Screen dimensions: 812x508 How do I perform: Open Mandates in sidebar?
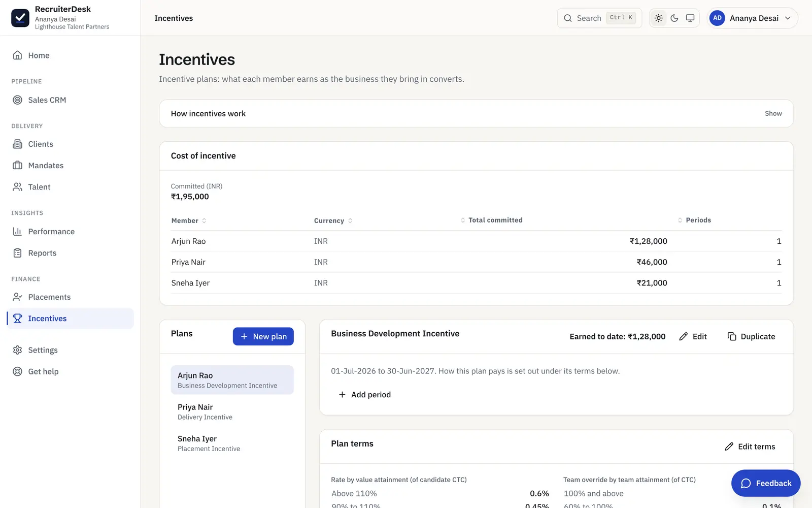pyautogui.click(x=70, y=166)
